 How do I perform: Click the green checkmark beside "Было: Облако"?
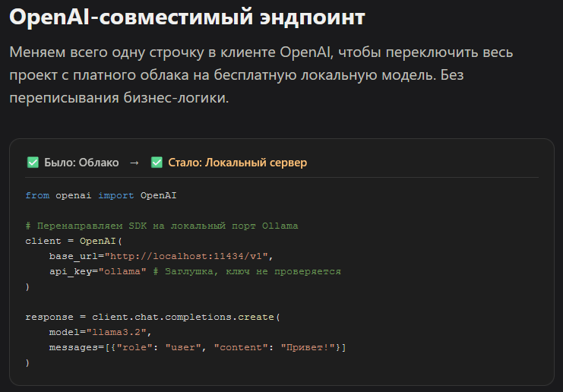pyautogui.click(x=33, y=163)
